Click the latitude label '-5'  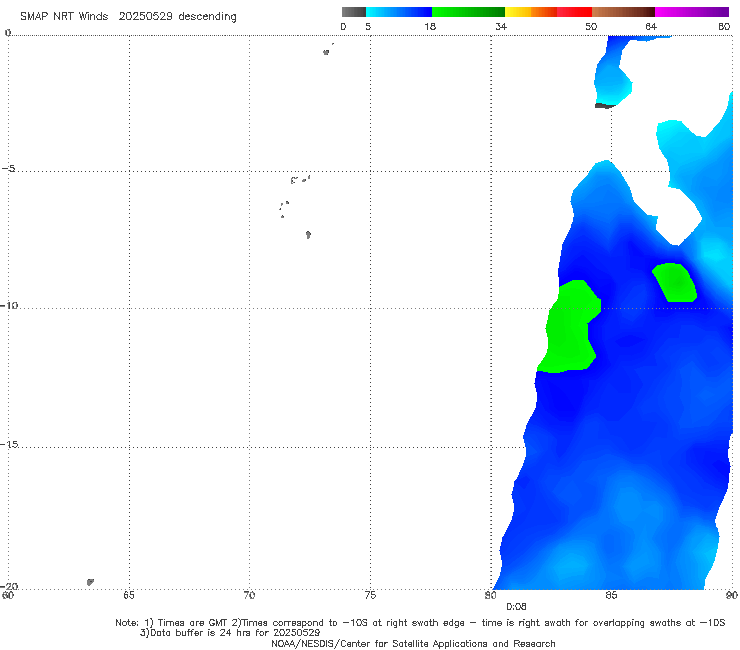click(x=9, y=169)
